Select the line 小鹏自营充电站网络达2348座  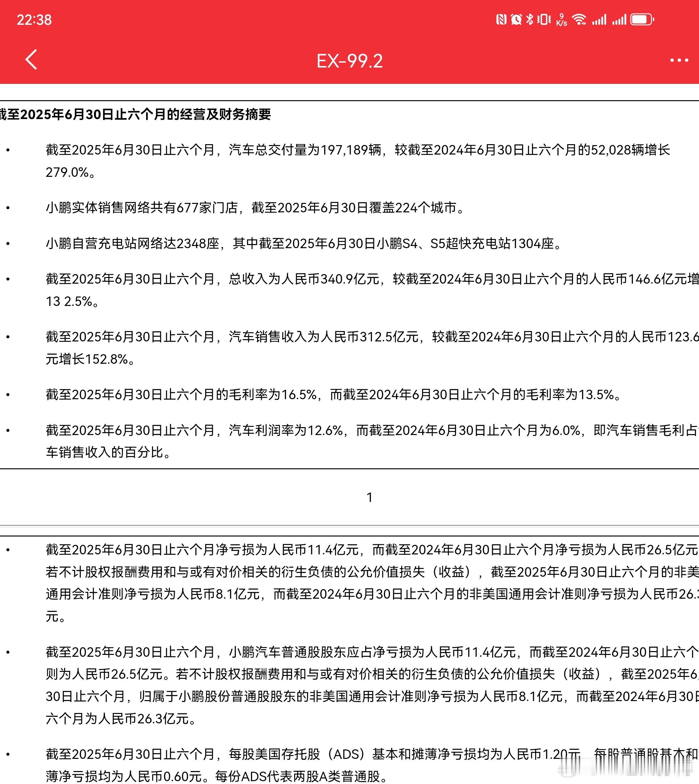[133, 244]
